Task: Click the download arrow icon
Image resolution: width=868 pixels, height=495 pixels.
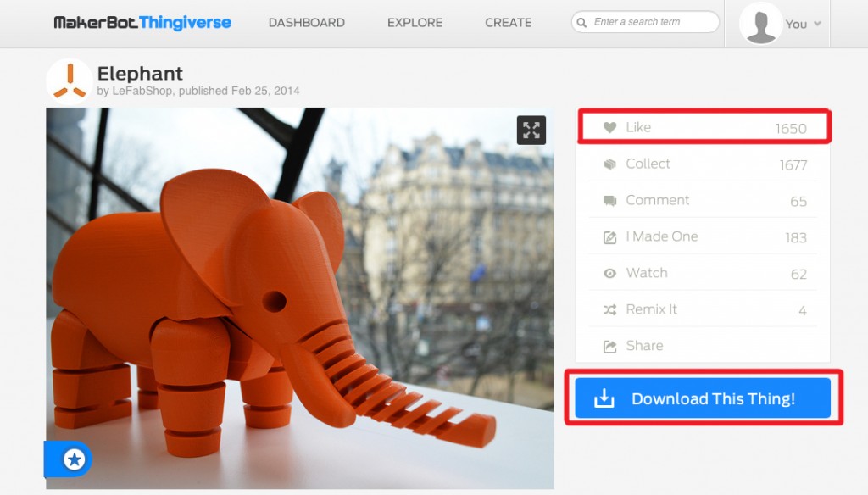Action: (x=604, y=398)
